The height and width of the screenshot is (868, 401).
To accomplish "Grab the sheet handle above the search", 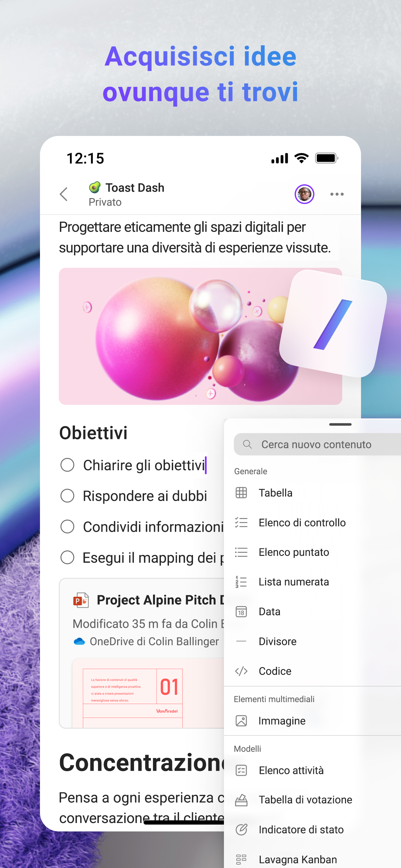I will [340, 424].
